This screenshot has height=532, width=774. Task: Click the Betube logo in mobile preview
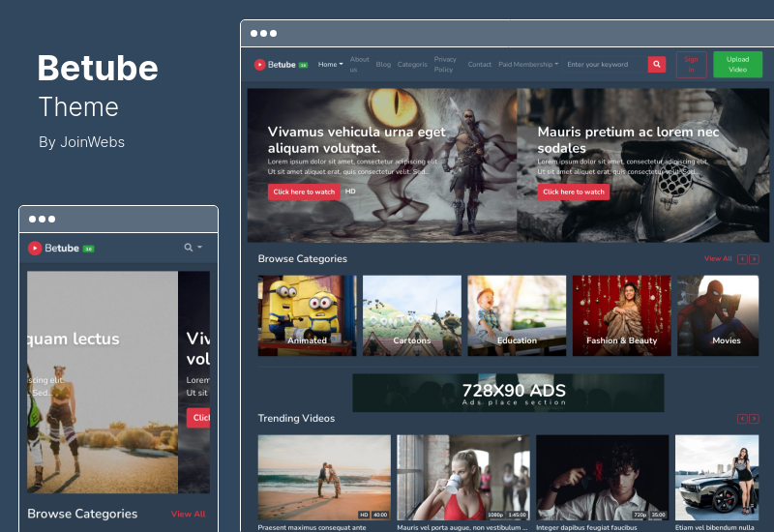[x=61, y=249]
